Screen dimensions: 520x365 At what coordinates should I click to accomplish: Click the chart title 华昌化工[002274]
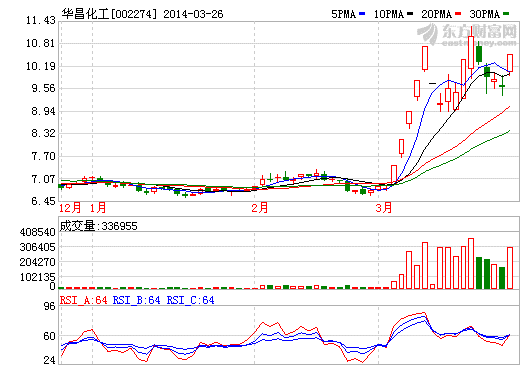[x=109, y=14]
